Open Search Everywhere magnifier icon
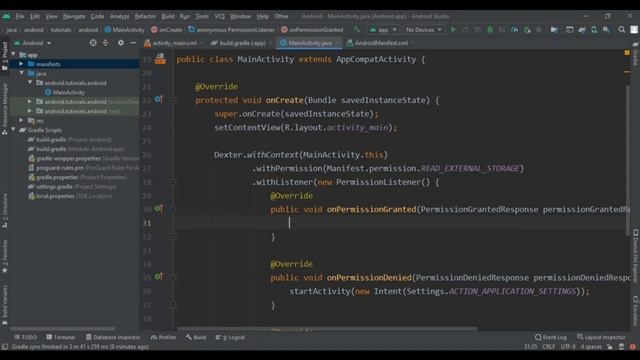The width and height of the screenshot is (640, 360). pyautogui.click(x=621, y=29)
